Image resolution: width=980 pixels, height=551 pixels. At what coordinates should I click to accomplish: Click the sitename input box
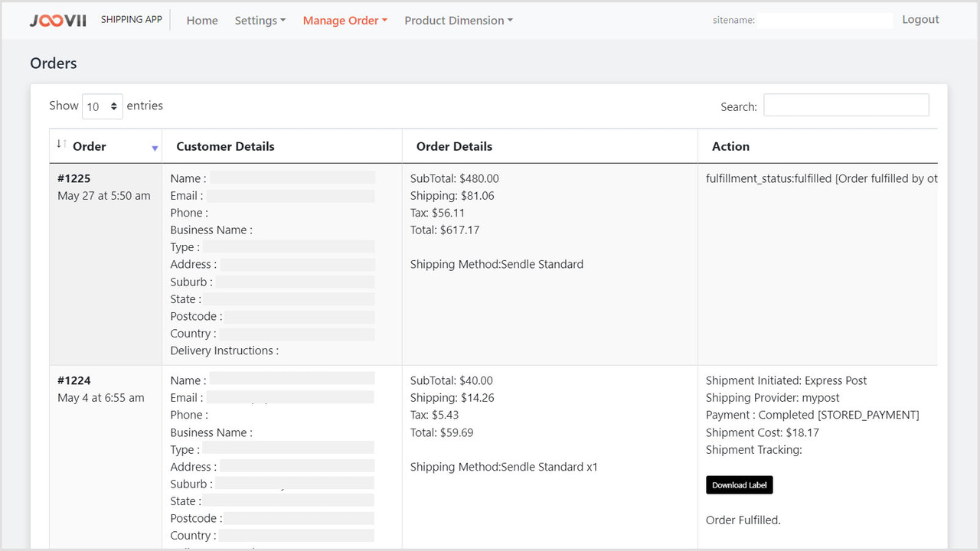[826, 20]
